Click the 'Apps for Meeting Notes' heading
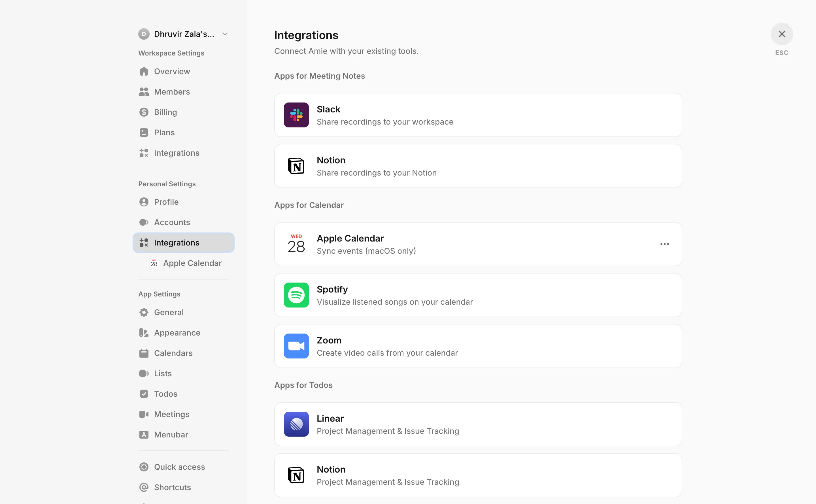816x504 pixels. click(x=320, y=76)
